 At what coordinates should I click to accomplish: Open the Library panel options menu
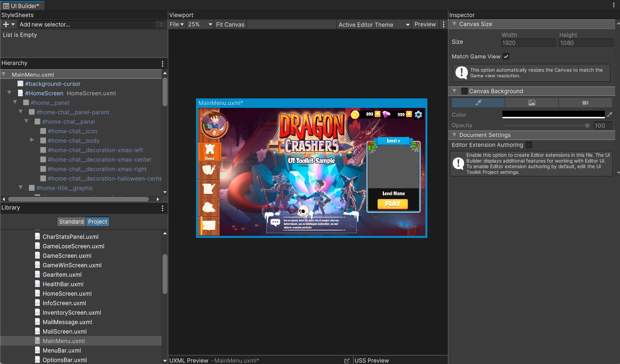coord(162,208)
